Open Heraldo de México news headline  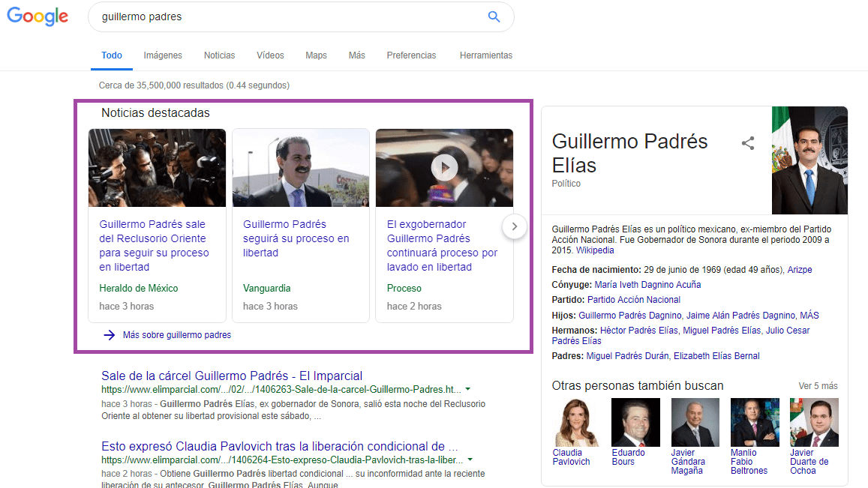click(x=154, y=245)
